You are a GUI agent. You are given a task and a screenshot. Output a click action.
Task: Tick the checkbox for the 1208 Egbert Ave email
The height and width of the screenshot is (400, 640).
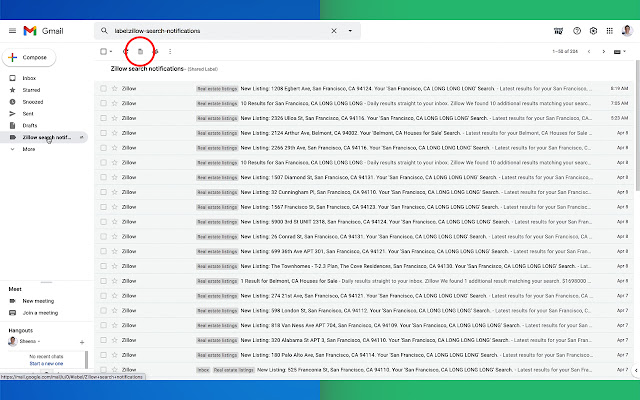(x=104, y=88)
